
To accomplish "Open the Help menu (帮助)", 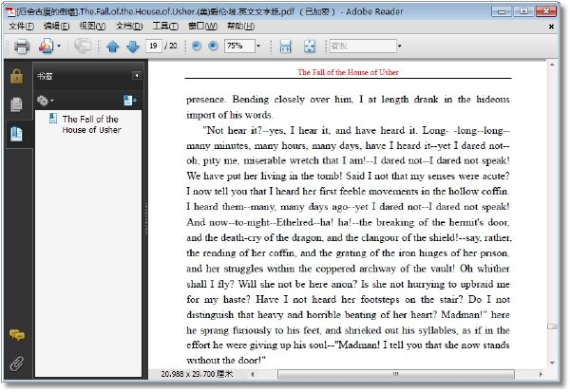I will pyautogui.click(x=240, y=27).
